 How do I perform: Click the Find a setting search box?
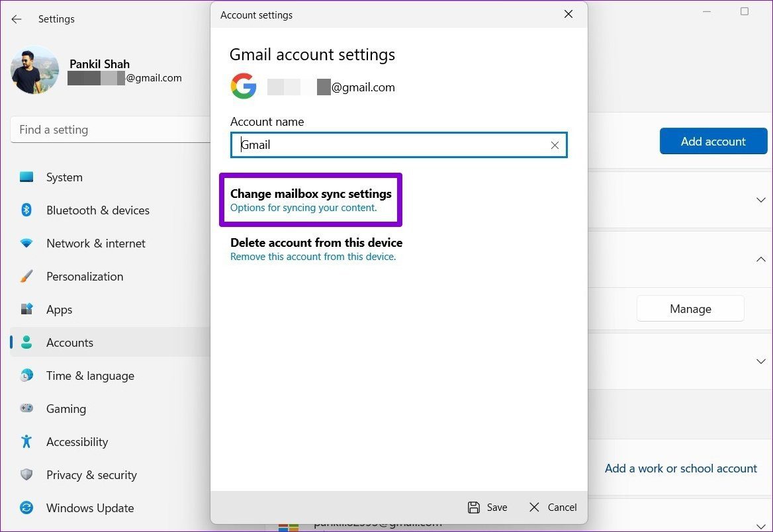click(111, 130)
